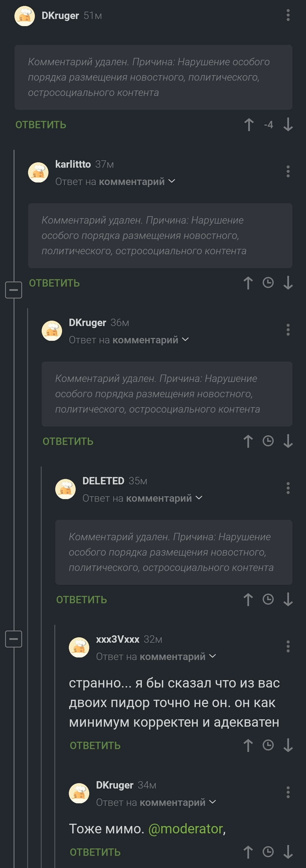Collapse the thread at xxx3Vxxx level with minus box
The width and height of the screenshot is (306, 868).
(x=14, y=639)
